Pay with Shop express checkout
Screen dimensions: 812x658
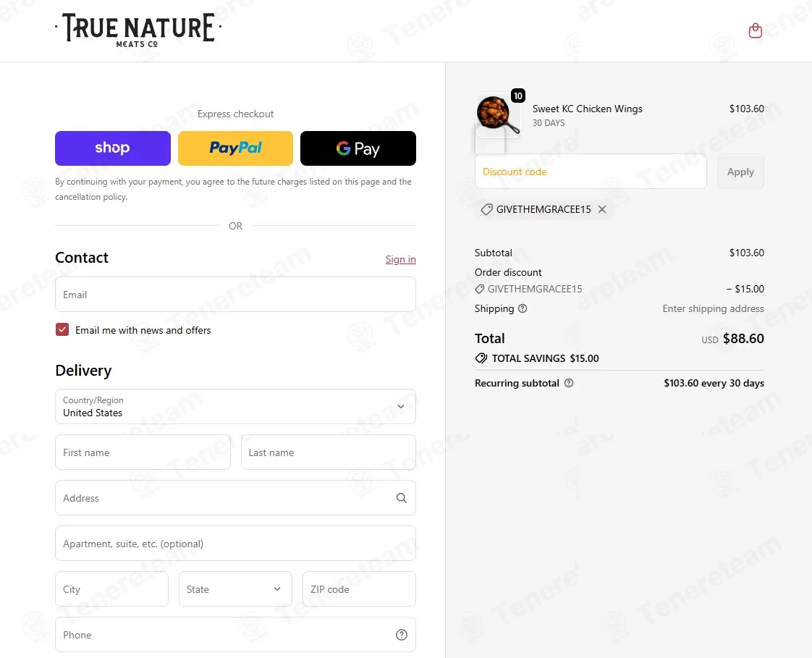(x=112, y=148)
